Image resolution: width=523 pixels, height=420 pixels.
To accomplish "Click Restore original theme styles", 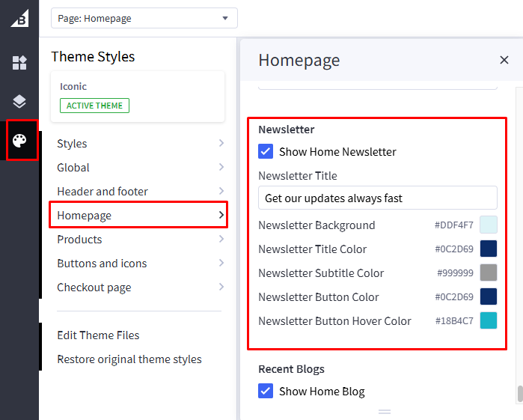I will [129, 359].
